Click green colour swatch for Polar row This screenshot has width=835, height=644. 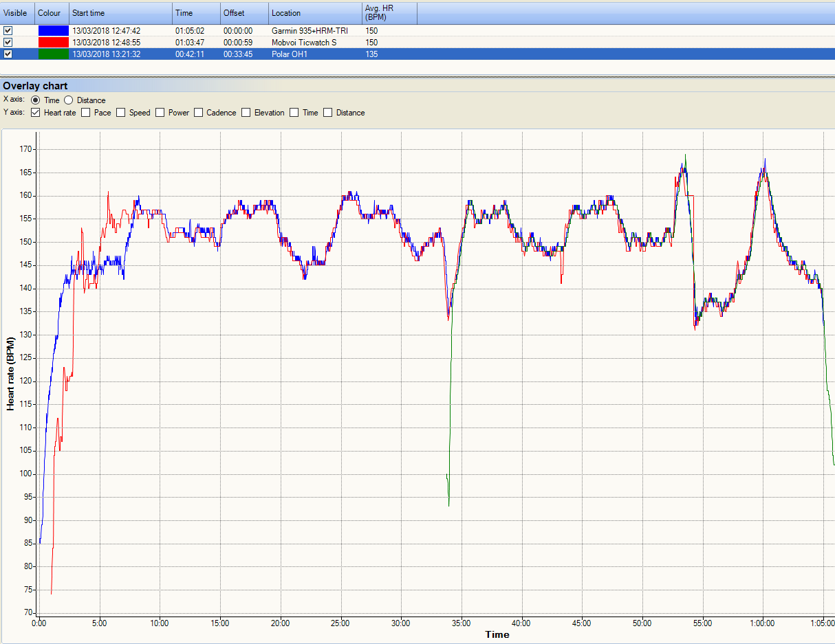click(53, 54)
